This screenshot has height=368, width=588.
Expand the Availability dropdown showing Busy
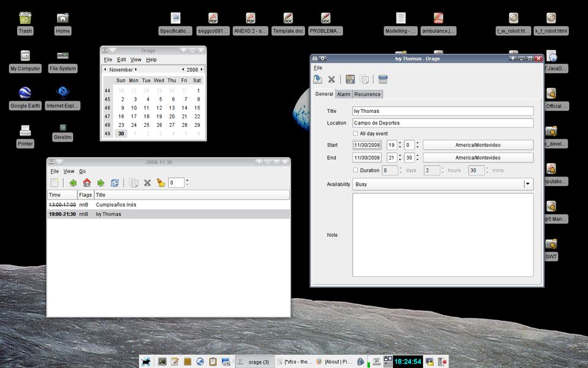(527, 184)
